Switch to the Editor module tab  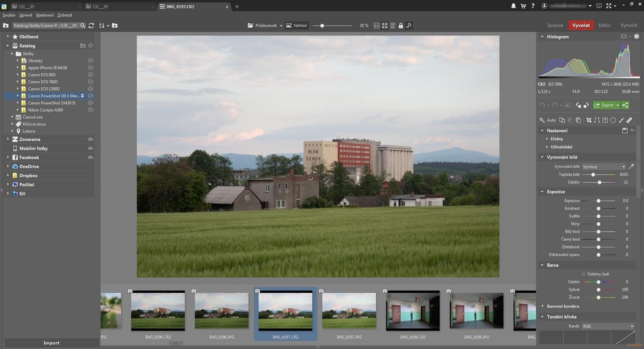point(605,25)
